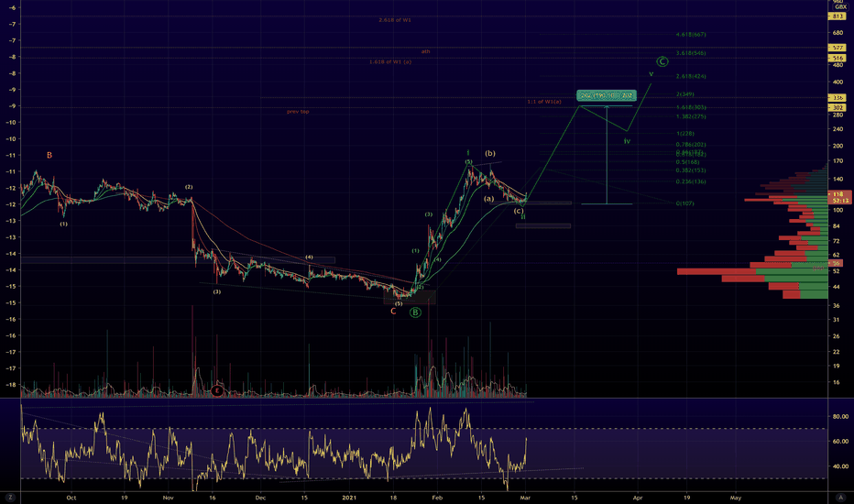Toggle the A auto-scale button at bottom-right
This screenshot has width=854, height=504.
[839, 497]
